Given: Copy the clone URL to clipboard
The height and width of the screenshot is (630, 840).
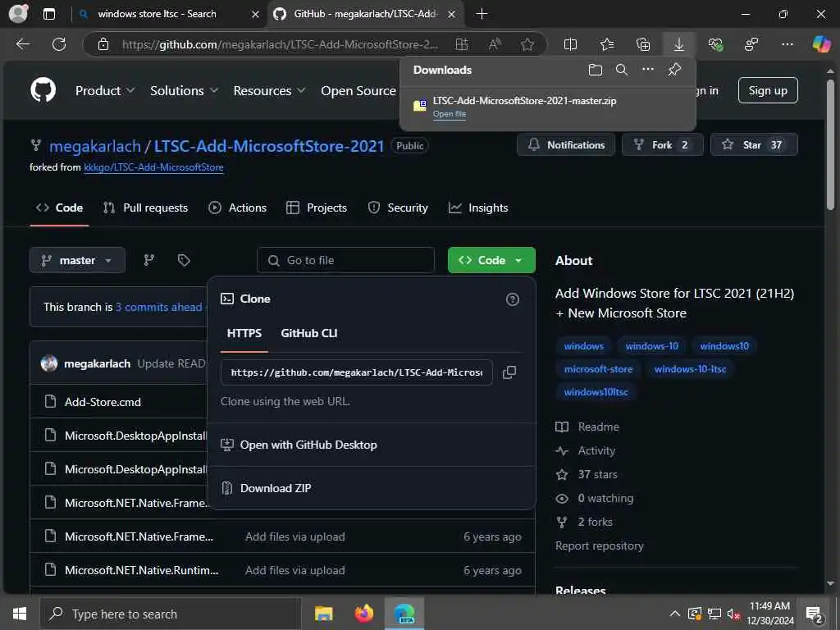Looking at the screenshot, I should [509, 372].
